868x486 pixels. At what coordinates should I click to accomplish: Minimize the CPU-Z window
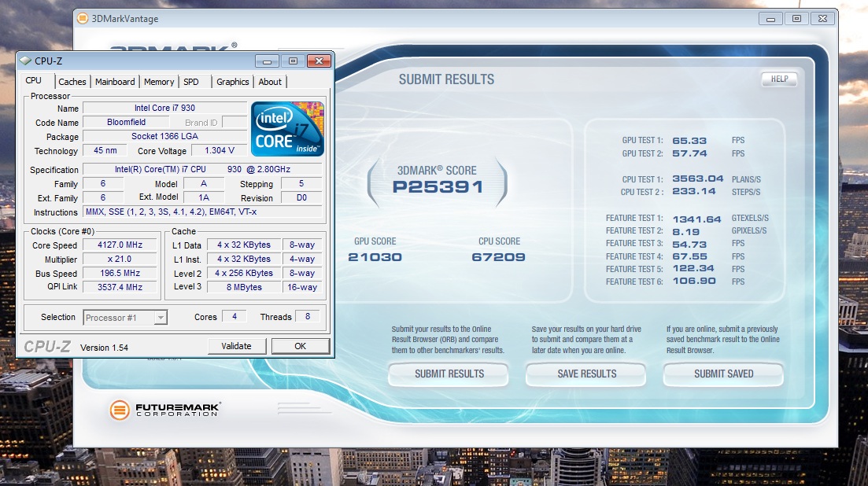point(267,61)
